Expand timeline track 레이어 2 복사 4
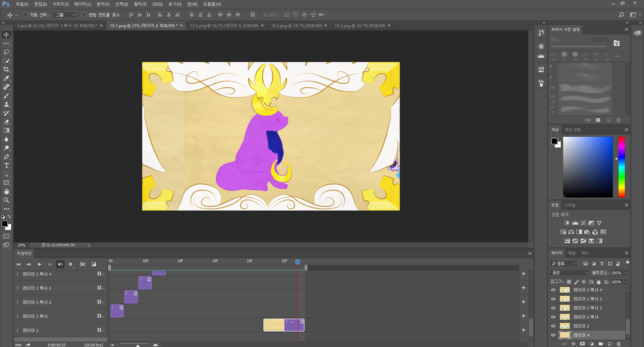 [x=17, y=274]
